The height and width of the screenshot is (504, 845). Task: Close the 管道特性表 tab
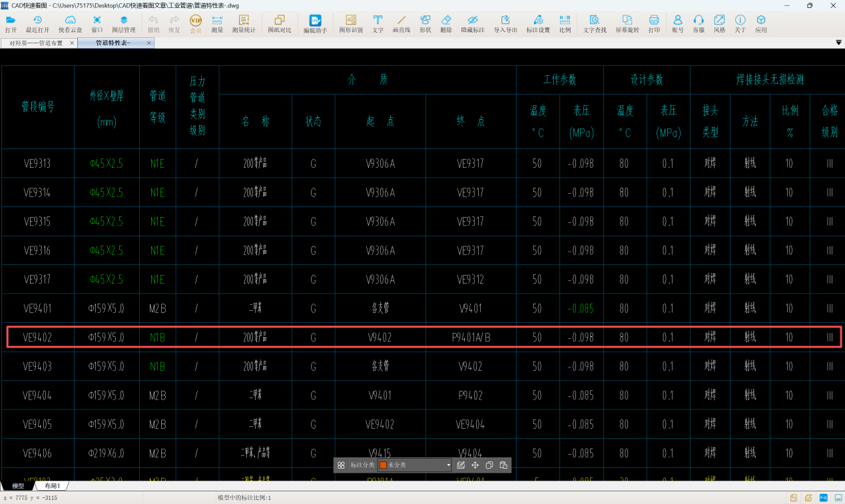149,43
